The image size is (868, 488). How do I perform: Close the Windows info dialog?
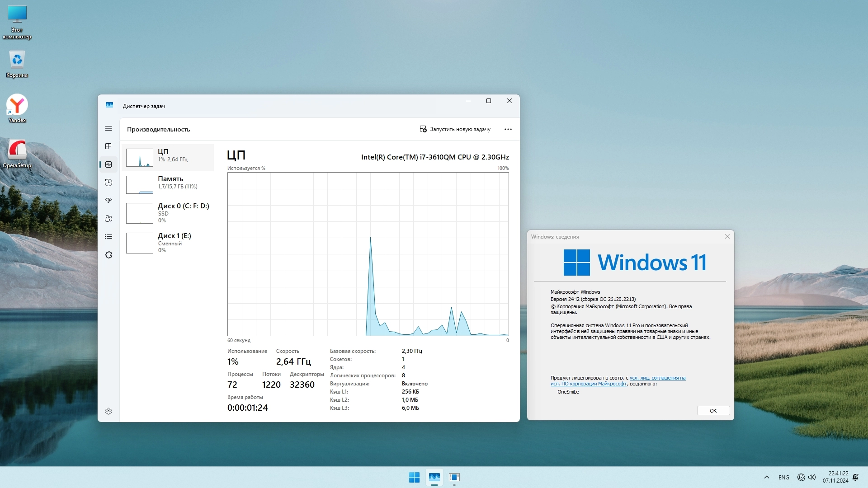click(727, 236)
